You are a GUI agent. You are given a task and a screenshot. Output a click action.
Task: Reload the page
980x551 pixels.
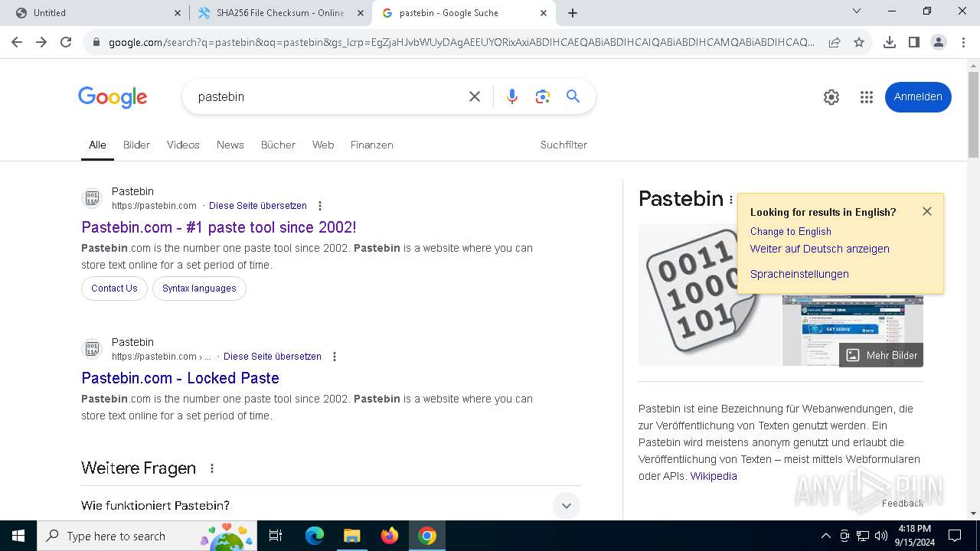point(66,42)
